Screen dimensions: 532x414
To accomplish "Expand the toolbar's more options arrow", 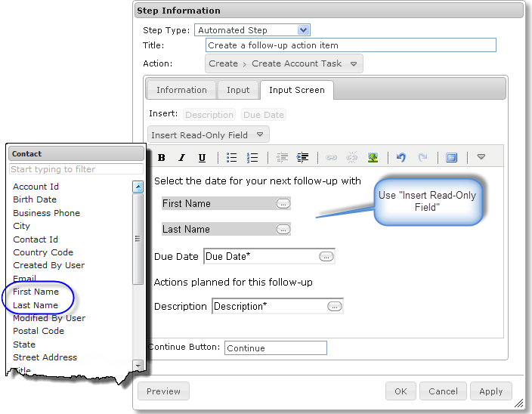I will point(481,158).
